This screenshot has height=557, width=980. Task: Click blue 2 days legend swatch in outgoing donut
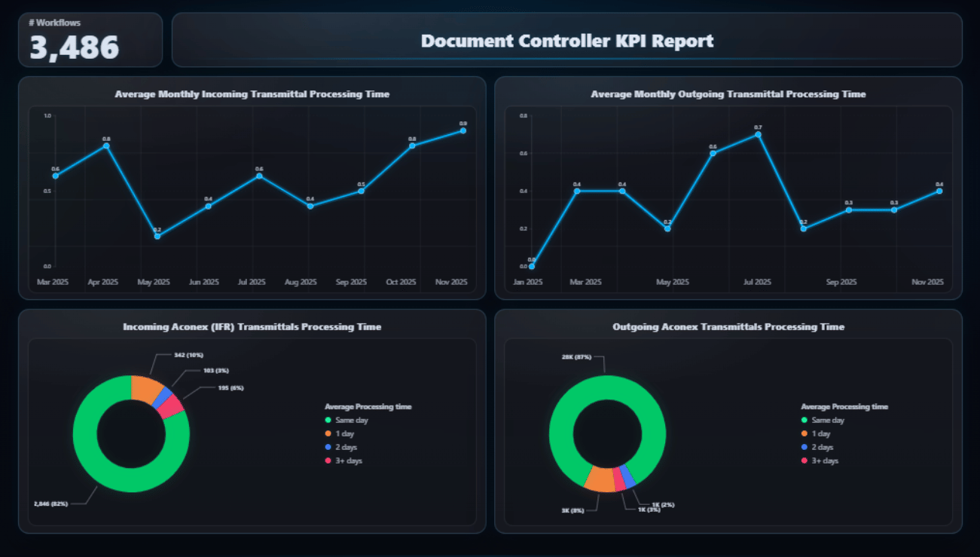point(804,447)
